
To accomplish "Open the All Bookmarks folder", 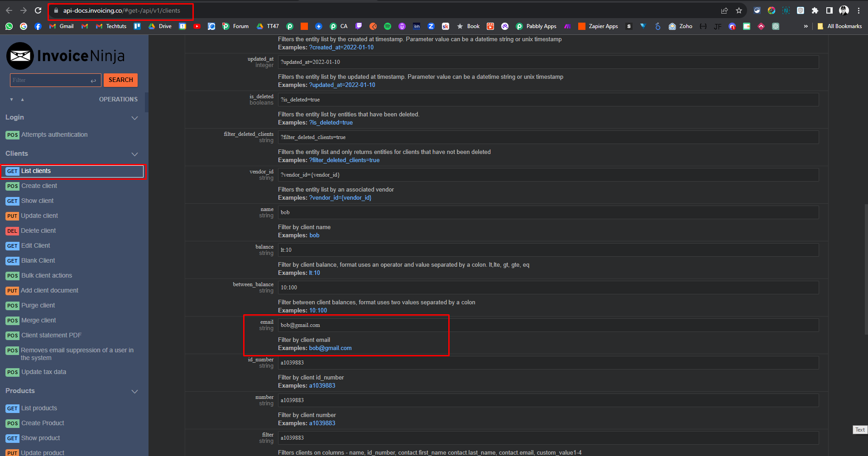I will click(x=839, y=26).
